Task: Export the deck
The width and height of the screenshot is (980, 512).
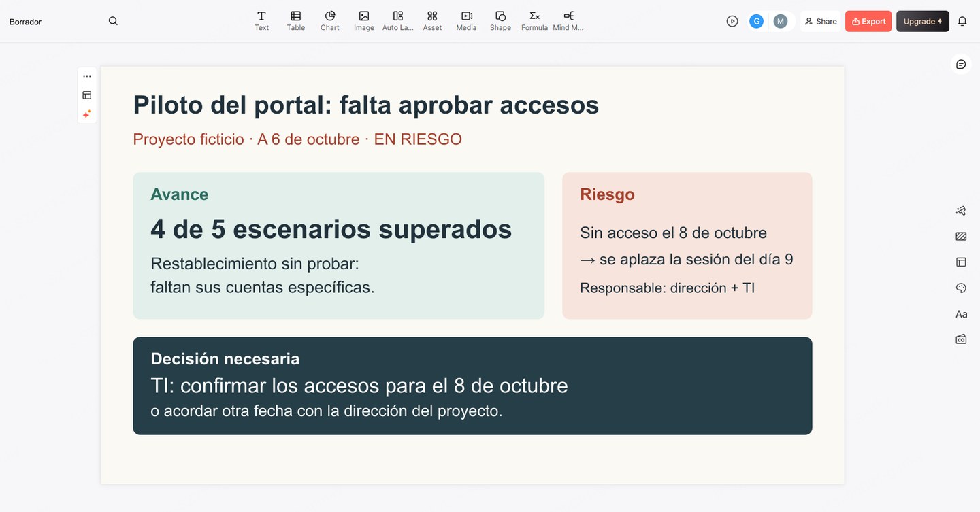Action: point(868,21)
